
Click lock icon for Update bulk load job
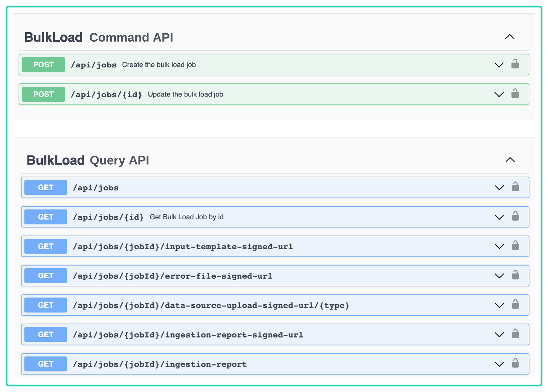coord(515,94)
